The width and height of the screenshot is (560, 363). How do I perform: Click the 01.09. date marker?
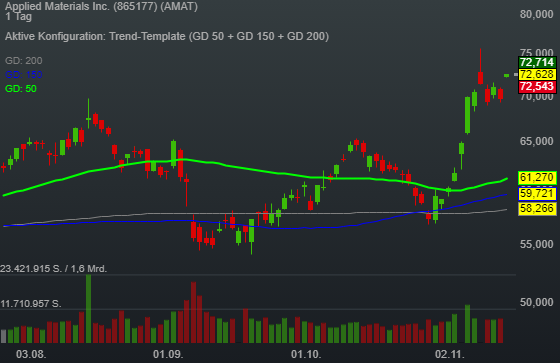(168, 354)
